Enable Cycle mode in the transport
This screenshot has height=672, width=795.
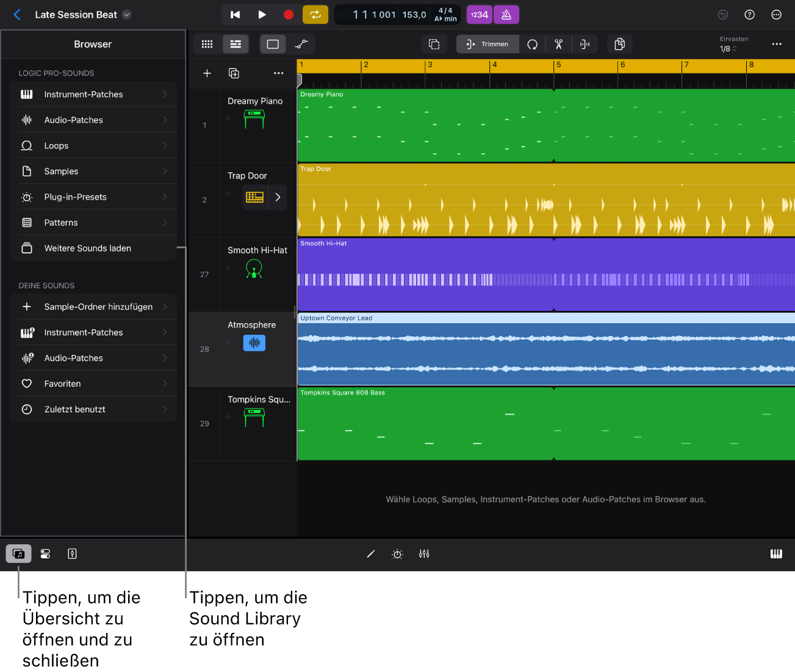point(315,14)
